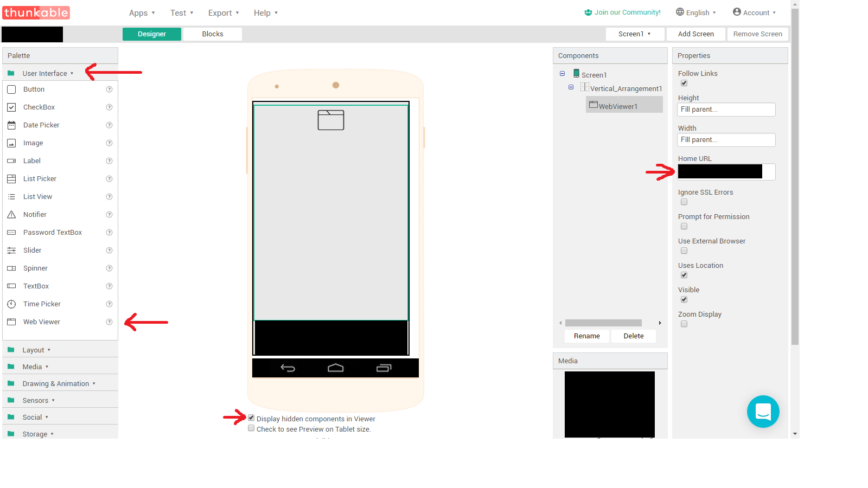Collapse the Vertical_Arrangement1 tree node

[571, 87]
